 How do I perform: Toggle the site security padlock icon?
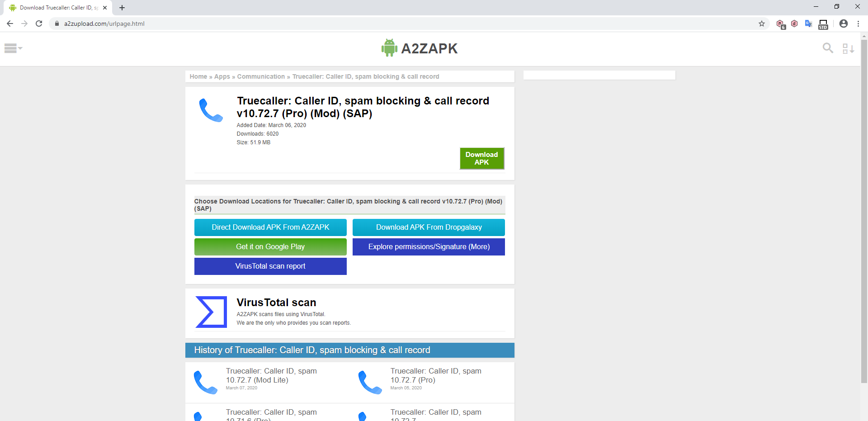(x=57, y=23)
